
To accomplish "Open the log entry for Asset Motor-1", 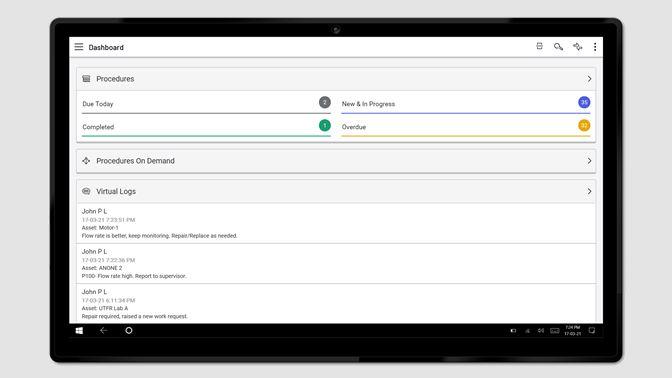I will (336, 223).
